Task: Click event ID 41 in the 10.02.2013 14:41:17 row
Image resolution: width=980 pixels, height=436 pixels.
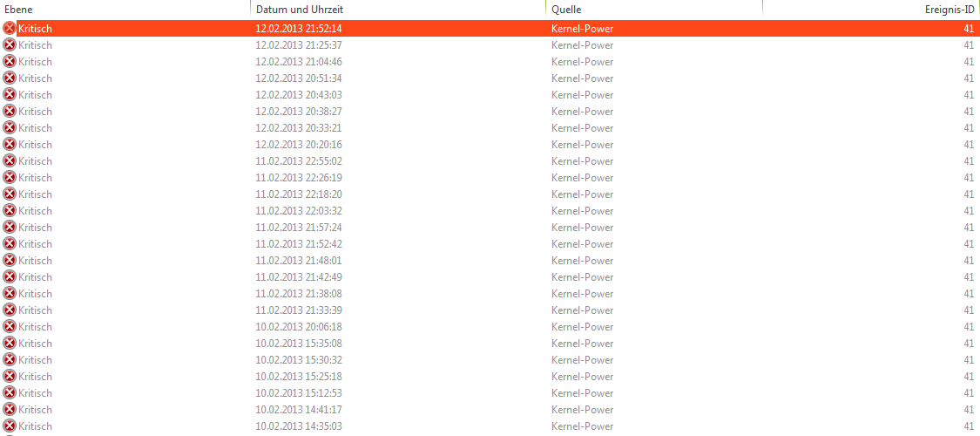Action: click(x=969, y=410)
